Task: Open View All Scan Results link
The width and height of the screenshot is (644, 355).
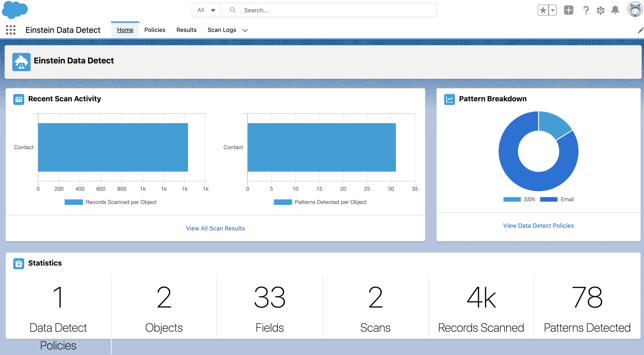Action: click(215, 228)
